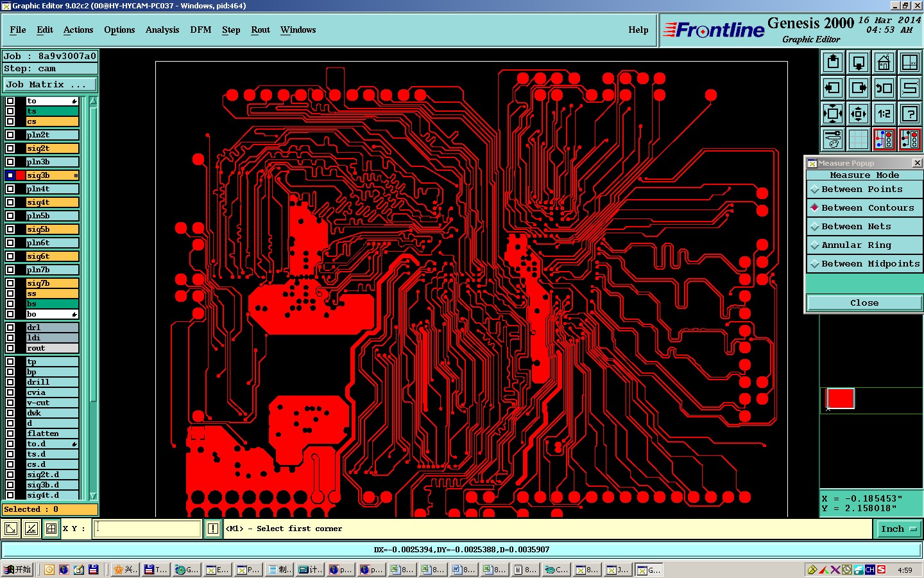Toggle the checkbox for layer sig4t
The height and width of the screenshot is (578, 924).
[x=10, y=202]
